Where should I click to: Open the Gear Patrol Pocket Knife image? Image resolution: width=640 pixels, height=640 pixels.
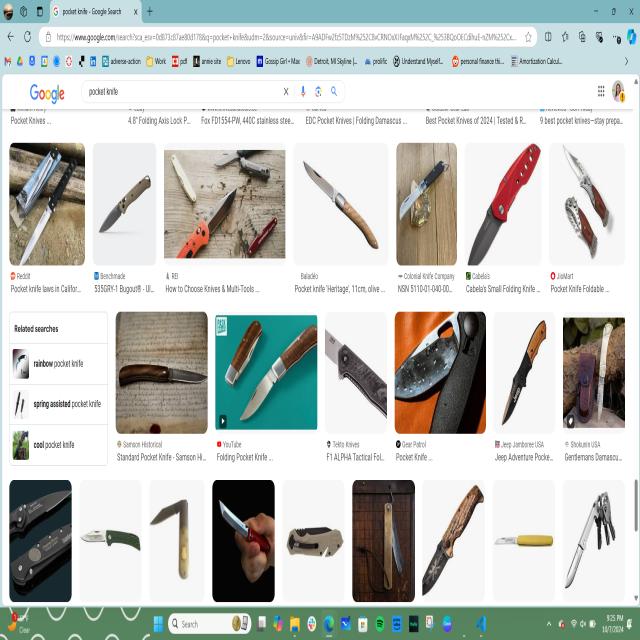coord(440,372)
